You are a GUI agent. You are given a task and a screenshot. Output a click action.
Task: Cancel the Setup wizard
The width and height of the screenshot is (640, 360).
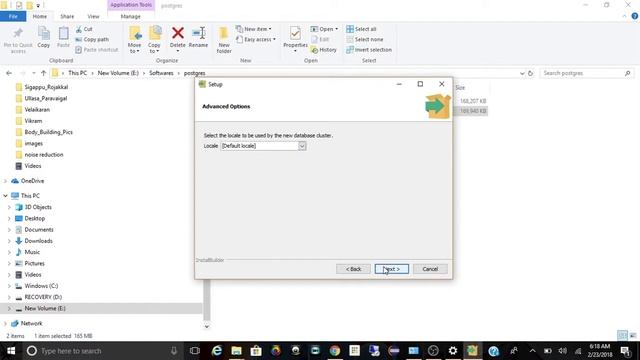click(430, 269)
